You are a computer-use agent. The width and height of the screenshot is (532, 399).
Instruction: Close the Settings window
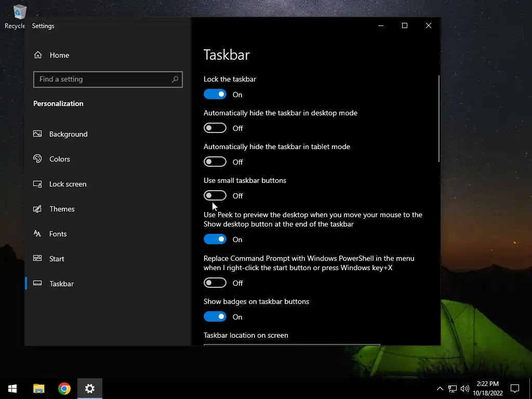tap(429, 26)
